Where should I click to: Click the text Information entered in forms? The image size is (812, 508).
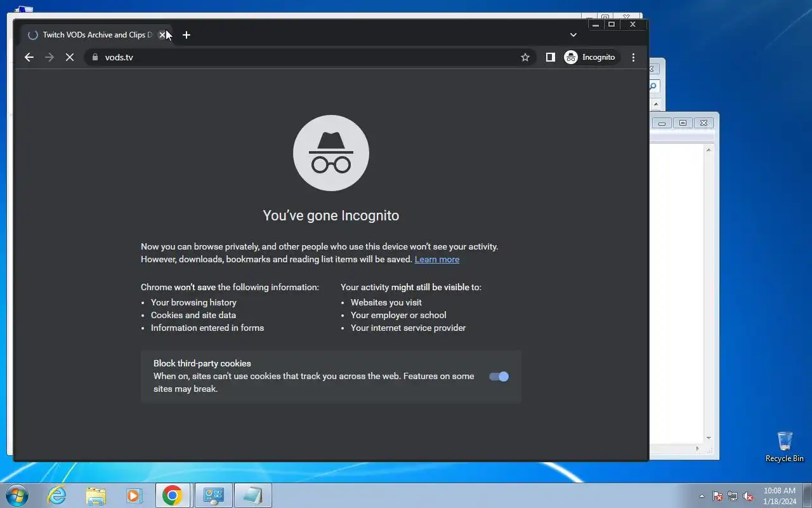[207, 328]
